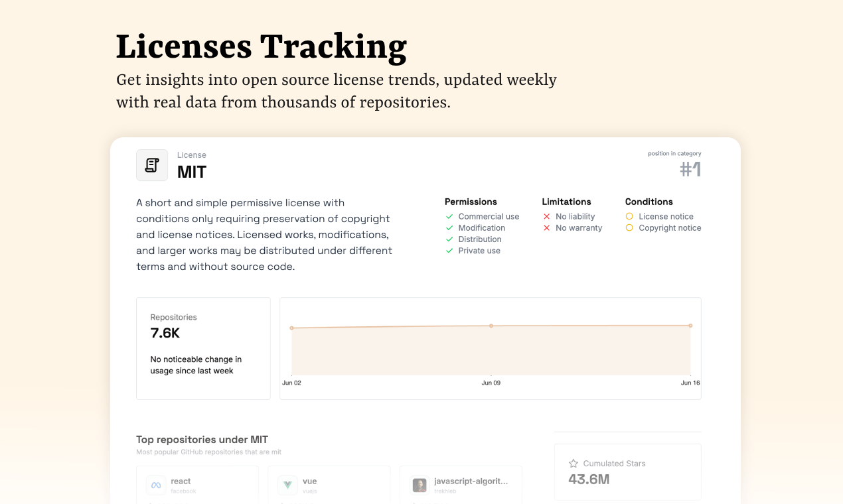Click the React logo icon

click(x=156, y=485)
